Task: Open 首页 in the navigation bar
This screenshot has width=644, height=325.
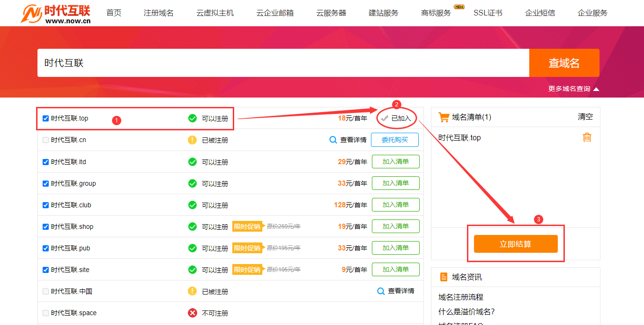Action: 114,13
